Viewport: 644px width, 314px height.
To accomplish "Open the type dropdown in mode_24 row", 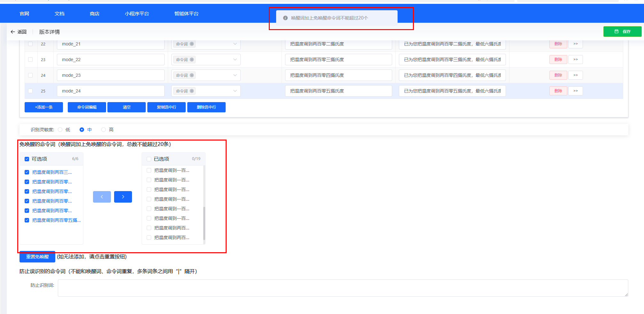I will pyautogui.click(x=235, y=91).
